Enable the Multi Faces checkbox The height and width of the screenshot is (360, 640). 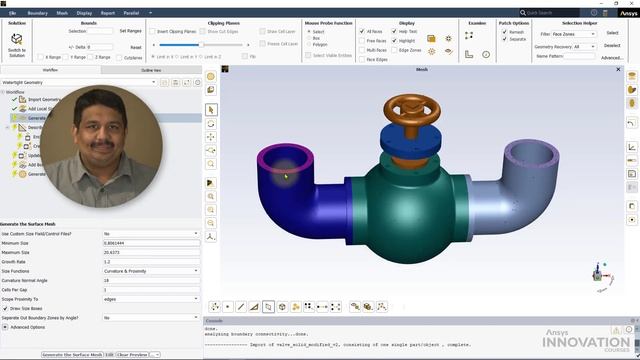pos(362,50)
